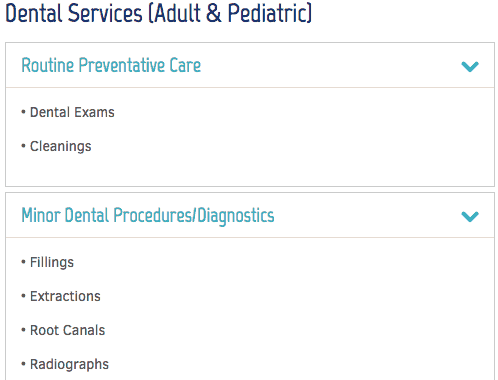498x380 pixels.
Task: Click the bullet before Fillings
Action: [23, 262]
